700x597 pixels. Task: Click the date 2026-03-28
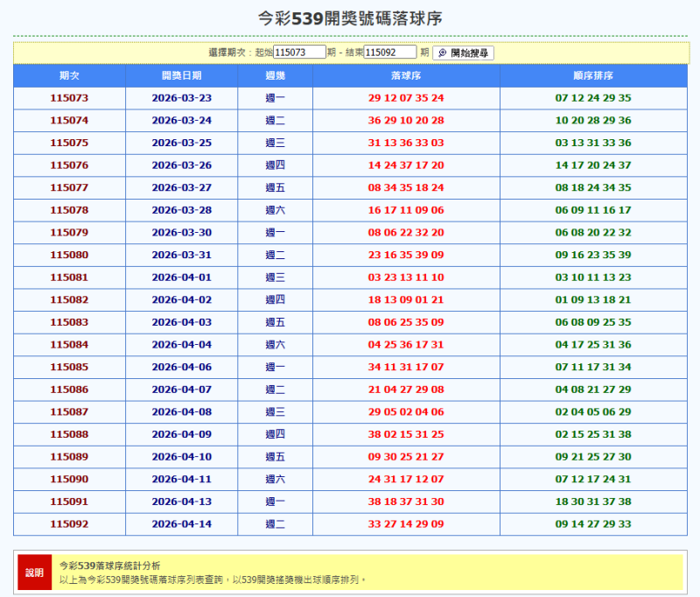[x=182, y=210]
